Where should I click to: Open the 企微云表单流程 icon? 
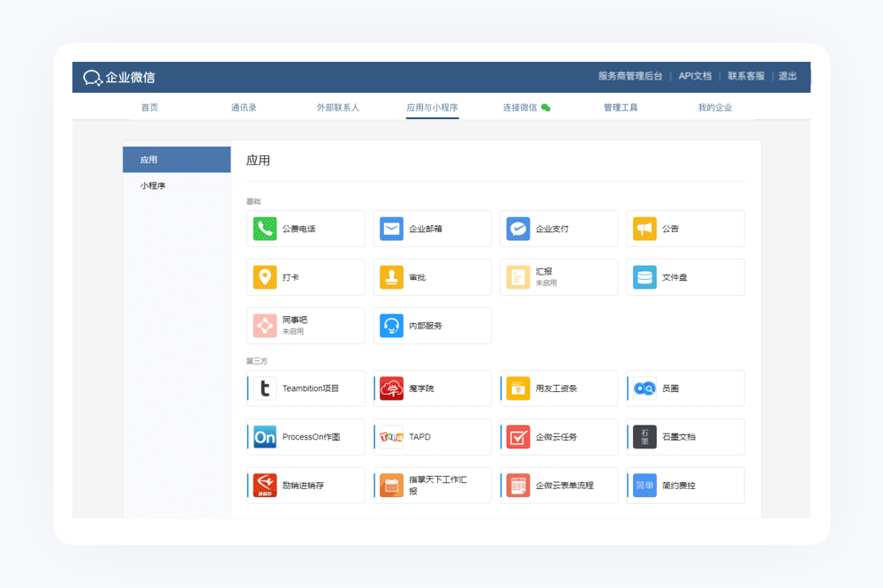[x=518, y=485]
